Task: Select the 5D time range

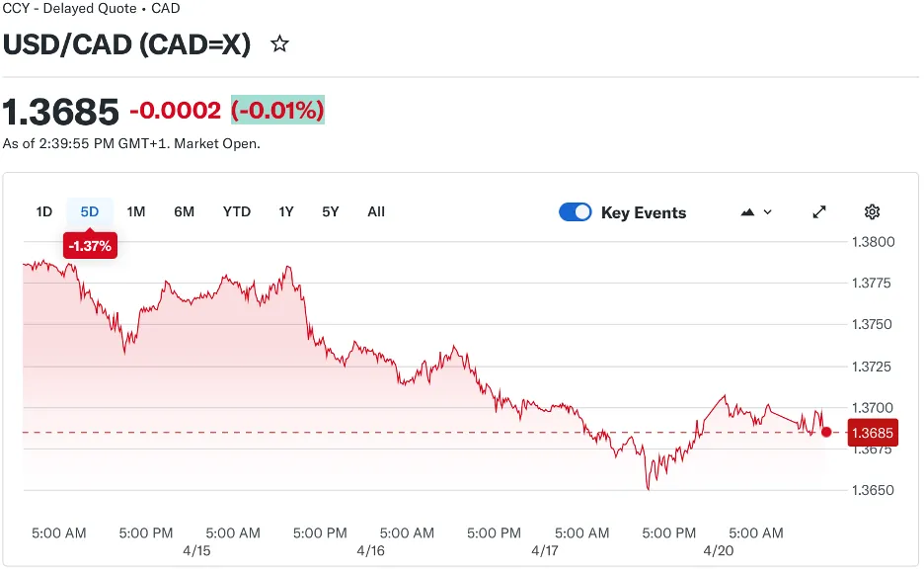Action: tap(90, 211)
